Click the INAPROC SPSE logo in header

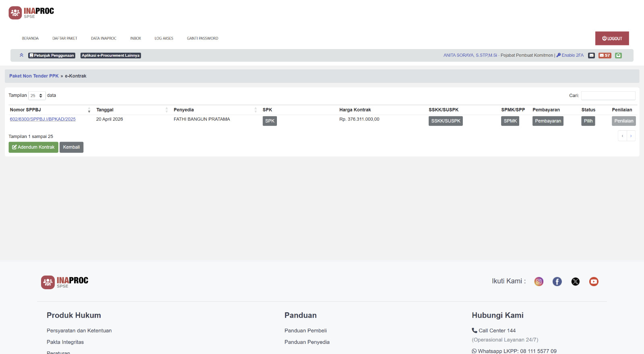(x=31, y=13)
